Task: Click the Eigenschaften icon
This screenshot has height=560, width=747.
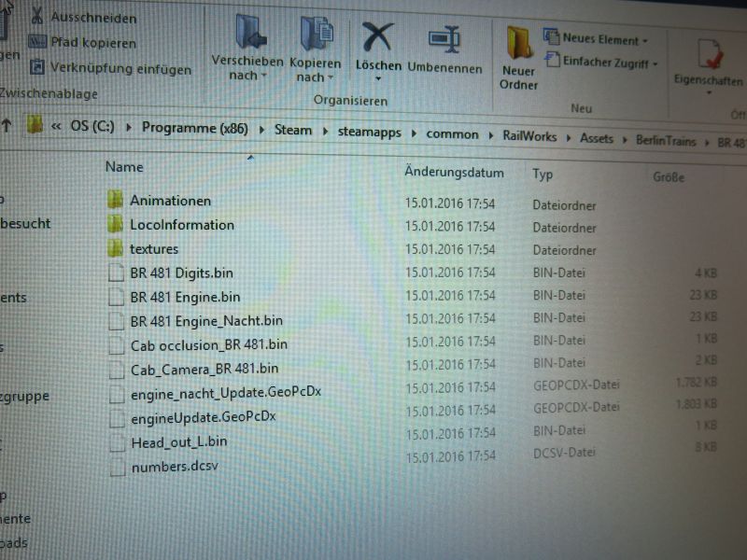Action: 711,55
